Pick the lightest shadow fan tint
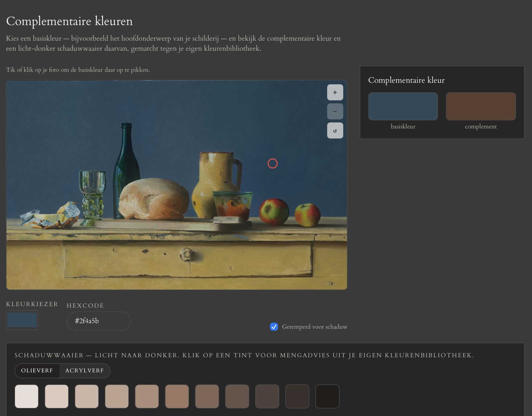 coord(27,396)
